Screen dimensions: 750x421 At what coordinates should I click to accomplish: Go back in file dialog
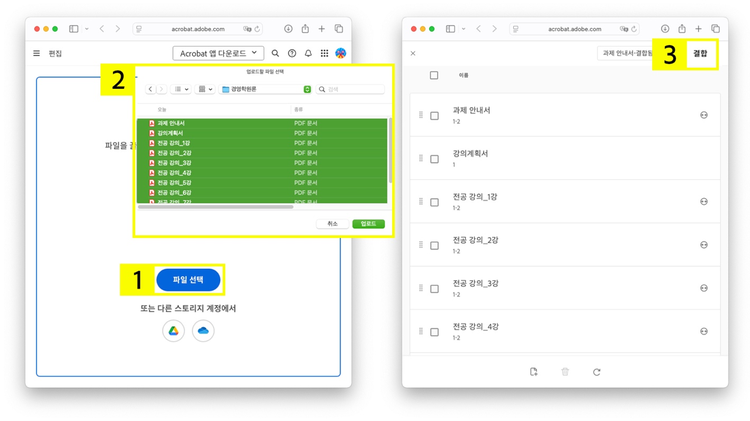click(150, 89)
